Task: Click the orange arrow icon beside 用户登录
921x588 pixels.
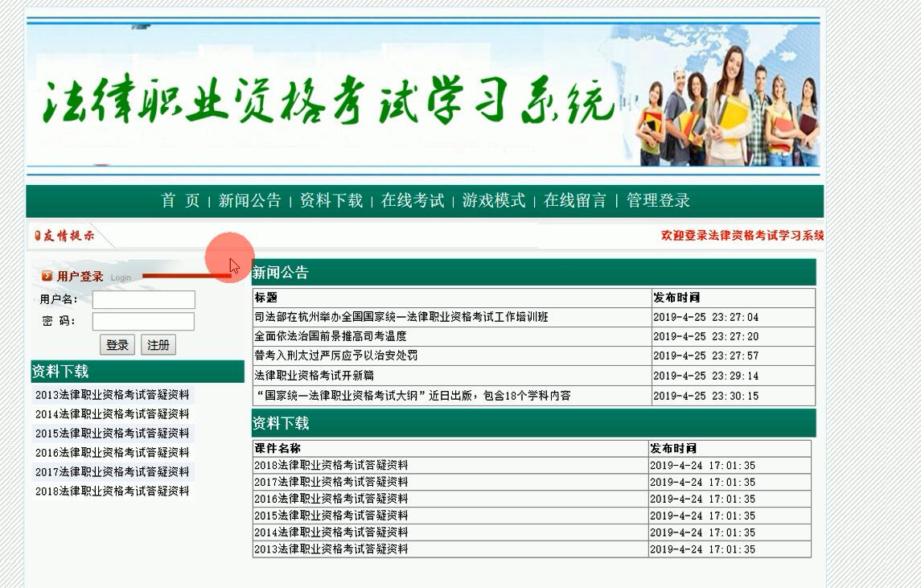Action: 47,276
